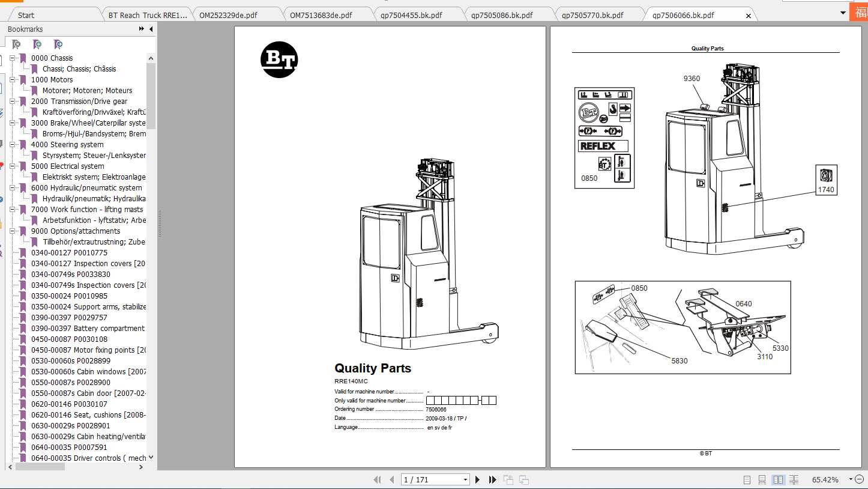Image resolution: width=868 pixels, height=489 pixels.
Task: Open the page number dropdown
Action: coord(465,479)
